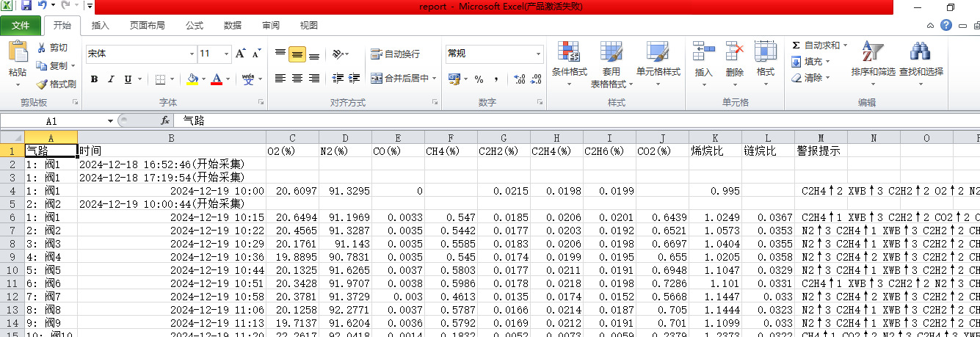980x337 pixels.
Task: Click the Increase Font Size icon
Action: [240, 54]
